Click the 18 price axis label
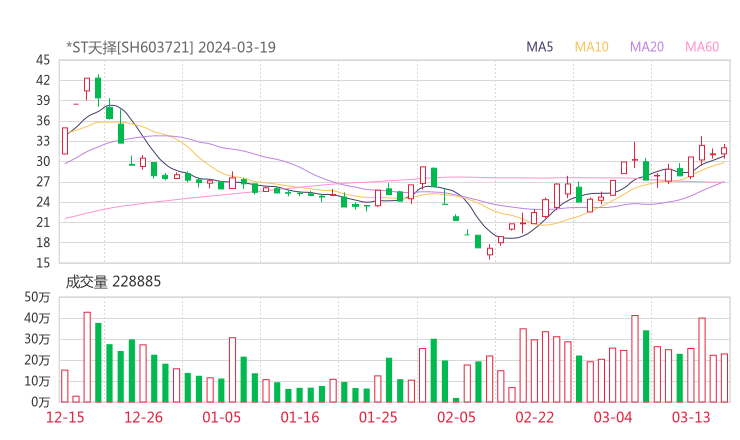The image size is (740, 440). coord(42,243)
